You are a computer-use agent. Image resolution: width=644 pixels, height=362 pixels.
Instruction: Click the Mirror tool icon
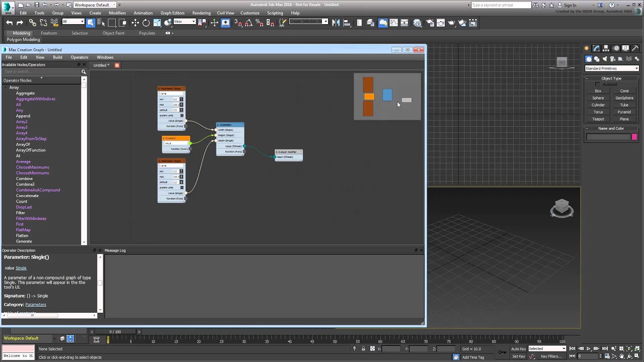pyautogui.click(x=336, y=23)
